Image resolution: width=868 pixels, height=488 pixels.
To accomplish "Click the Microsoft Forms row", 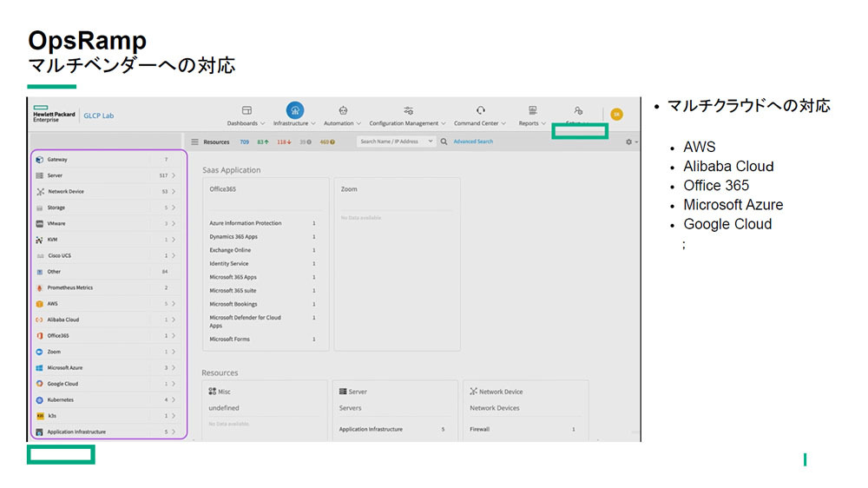I will [263, 339].
